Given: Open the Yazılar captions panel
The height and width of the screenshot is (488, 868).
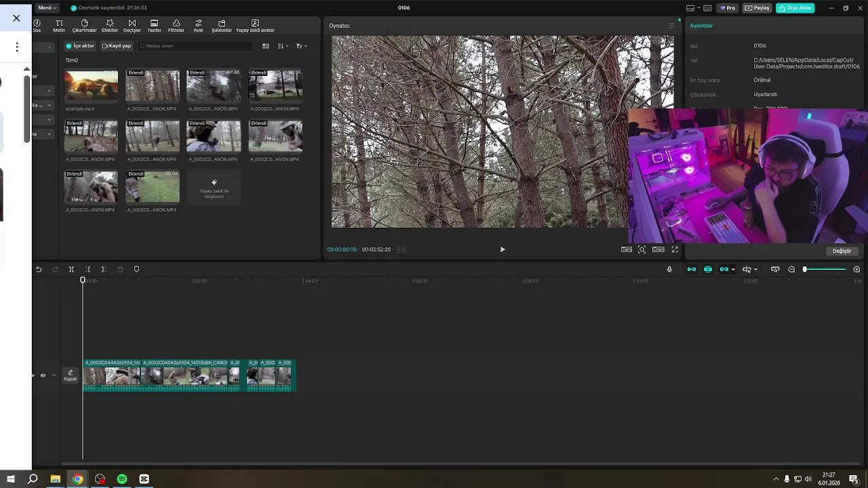Looking at the screenshot, I should click(154, 26).
